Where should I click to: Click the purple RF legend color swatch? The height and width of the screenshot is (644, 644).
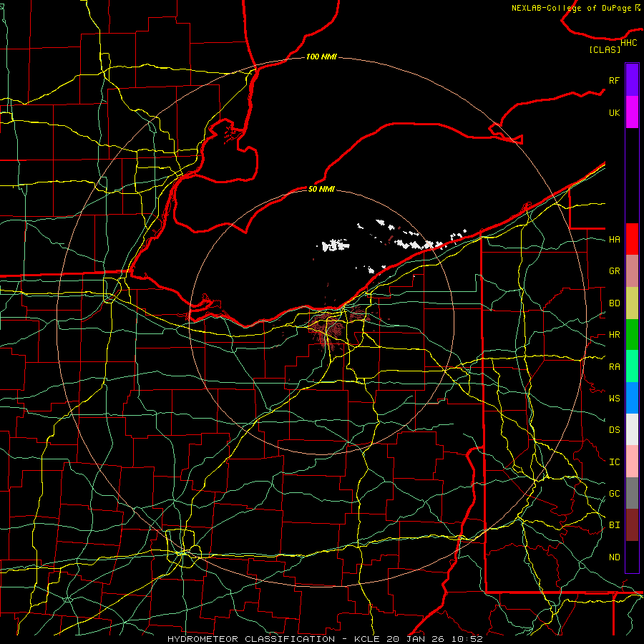click(x=632, y=80)
